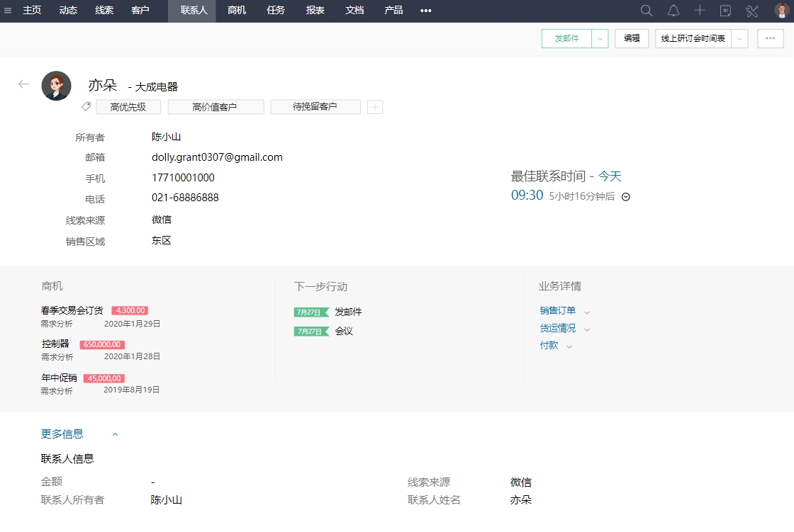This screenshot has height=532, width=794.
Task: Click the 编辑 button
Action: pyautogui.click(x=631, y=38)
